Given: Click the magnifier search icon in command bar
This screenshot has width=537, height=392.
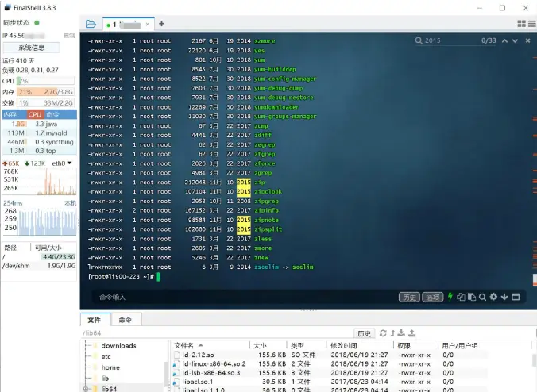Looking at the screenshot, I should click(482, 297).
